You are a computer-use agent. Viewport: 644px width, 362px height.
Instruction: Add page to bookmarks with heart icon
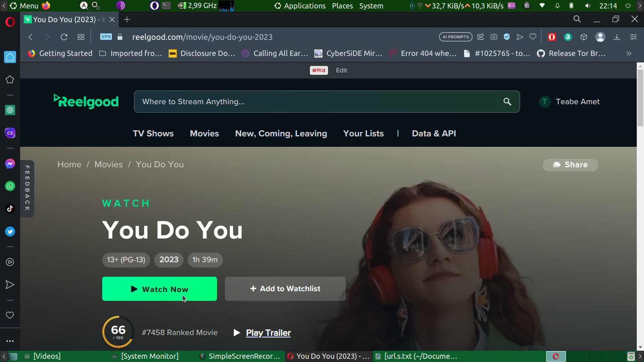(533, 37)
